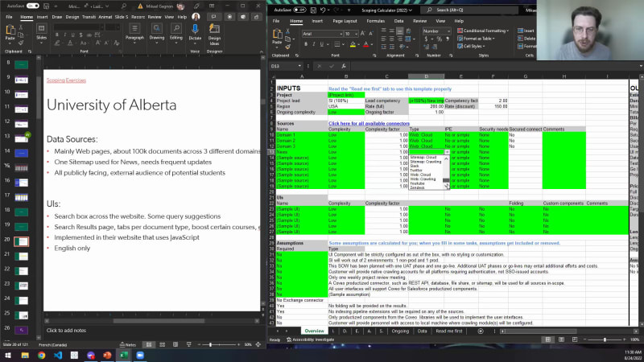Click the cell D13 dropdown arrow
The width and height of the screenshot is (644, 362).
click(447, 152)
